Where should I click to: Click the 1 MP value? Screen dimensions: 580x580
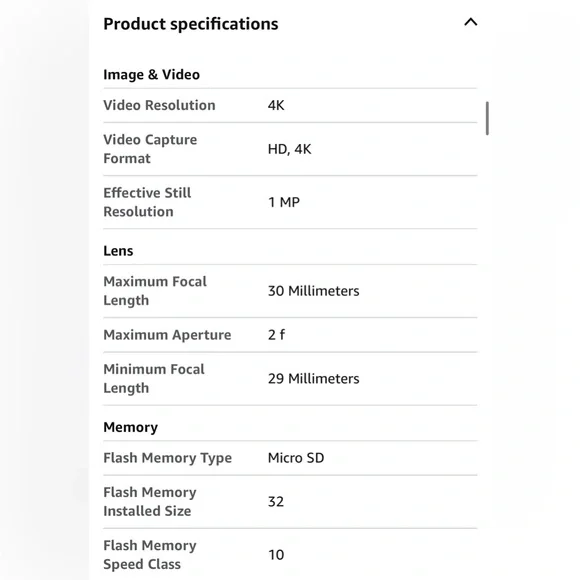point(284,202)
